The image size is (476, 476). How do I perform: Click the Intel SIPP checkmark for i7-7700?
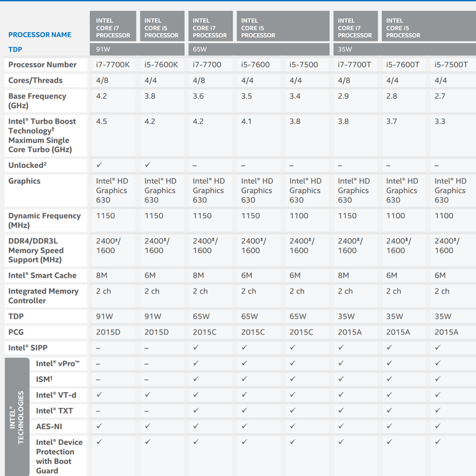196,347
